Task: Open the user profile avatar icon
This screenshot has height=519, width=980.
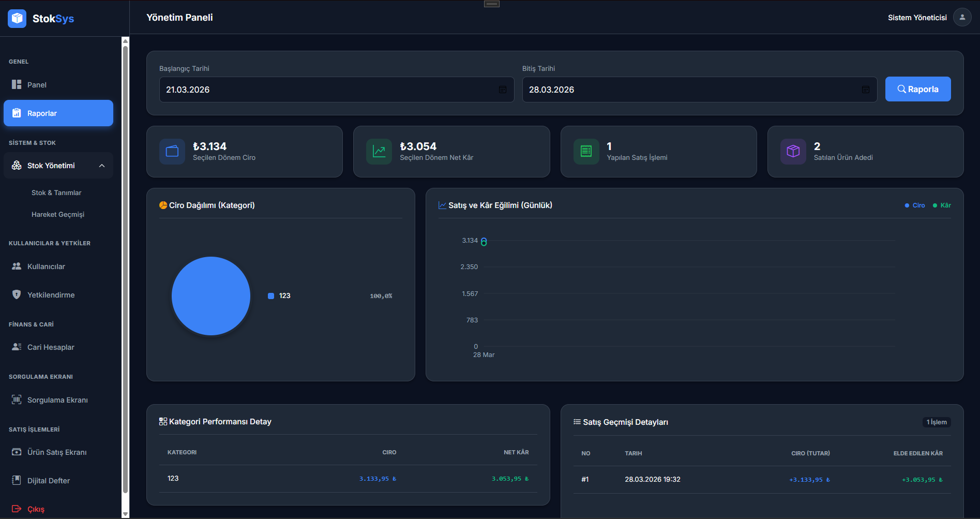Action: (962, 18)
